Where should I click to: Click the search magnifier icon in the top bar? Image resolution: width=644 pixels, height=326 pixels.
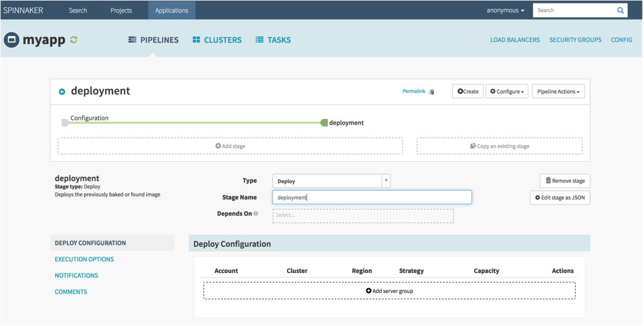coord(620,10)
